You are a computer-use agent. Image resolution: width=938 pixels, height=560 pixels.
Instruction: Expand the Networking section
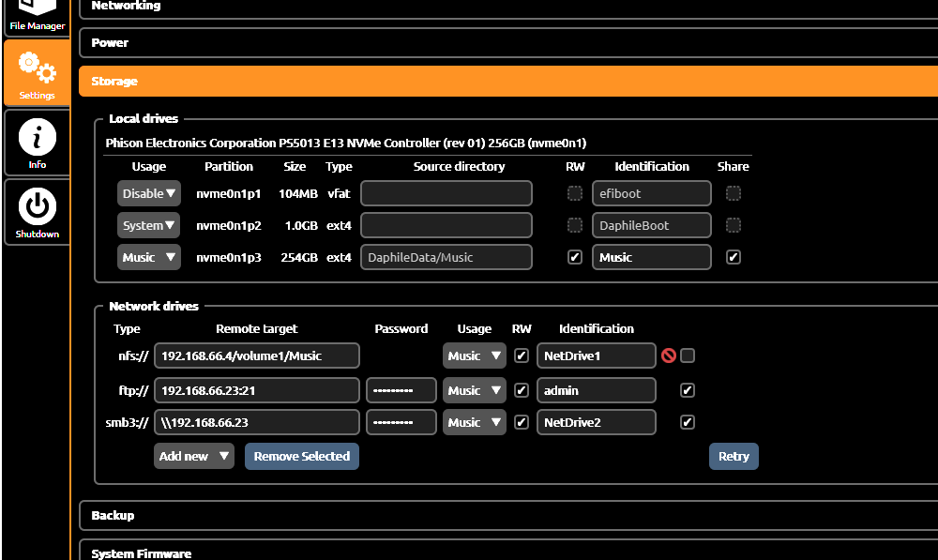(508, 8)
